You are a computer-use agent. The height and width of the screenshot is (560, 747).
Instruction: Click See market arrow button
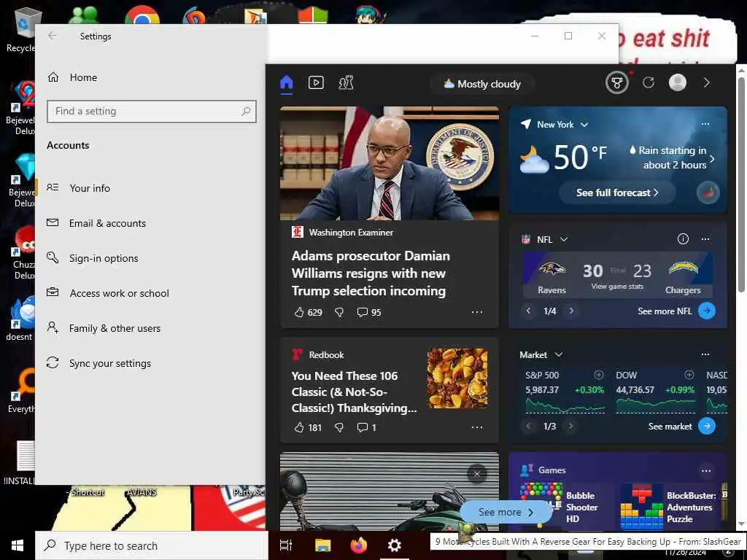pos(706,426)
